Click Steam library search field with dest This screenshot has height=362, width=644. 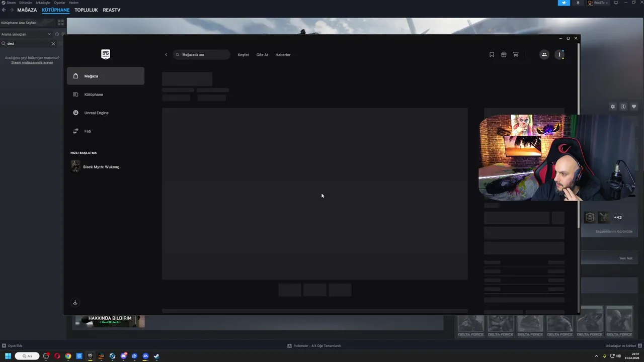(28, 44)
